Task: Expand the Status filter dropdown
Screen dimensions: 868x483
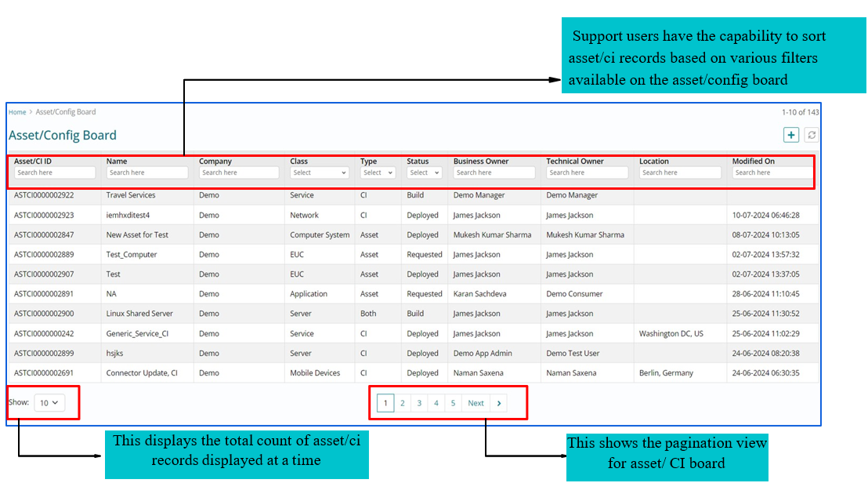Action: click(x=425, y=172)
